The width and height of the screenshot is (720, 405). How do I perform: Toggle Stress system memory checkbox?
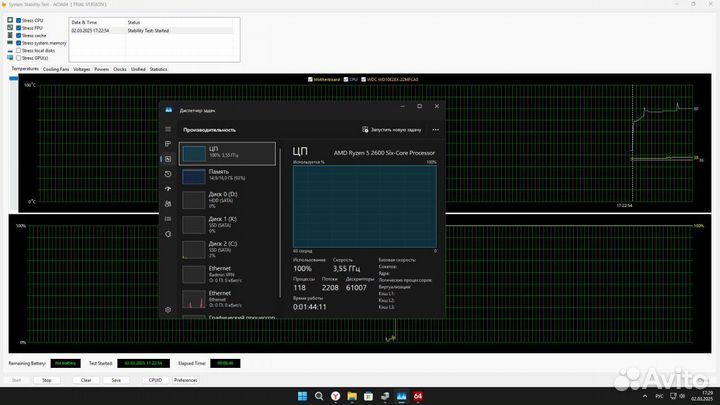(x=18, y=43)
